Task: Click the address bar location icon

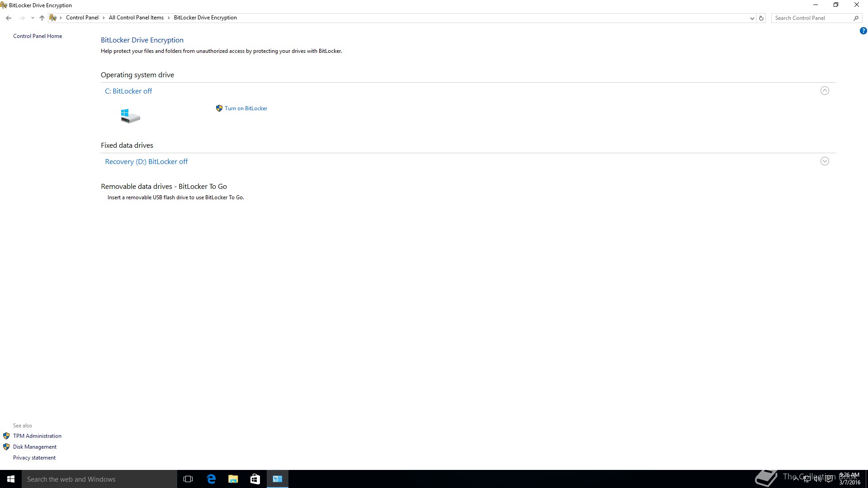Action: tap(53, 18)
